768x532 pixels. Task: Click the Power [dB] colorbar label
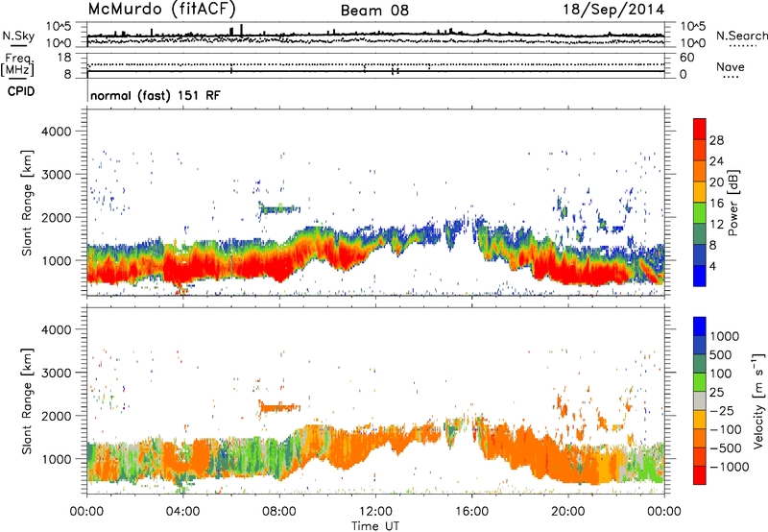(x=733, y=203)
